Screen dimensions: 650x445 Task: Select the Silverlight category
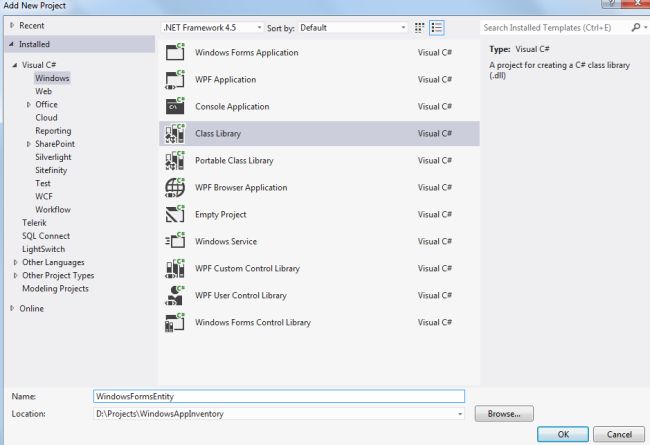click(53, 157)
